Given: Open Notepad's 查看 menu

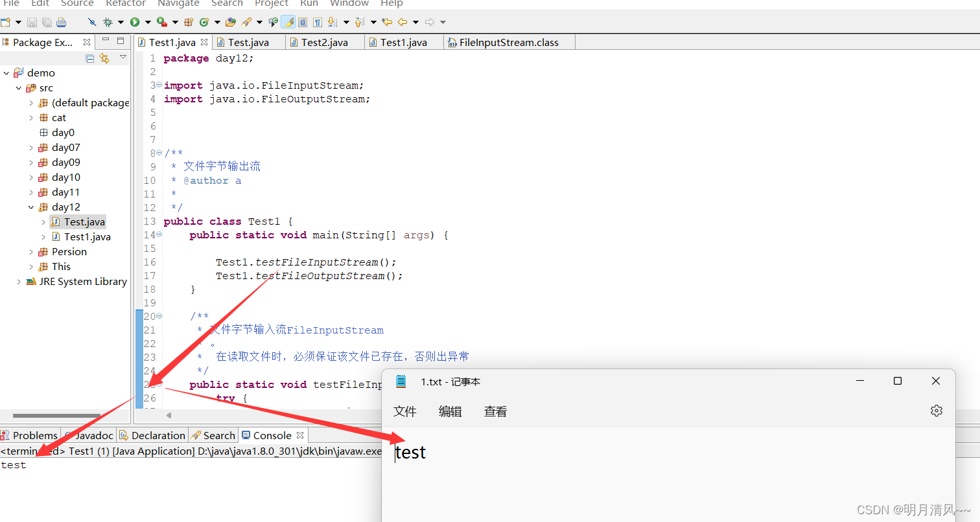Looking at the screenshot, I should click(496, 411).
